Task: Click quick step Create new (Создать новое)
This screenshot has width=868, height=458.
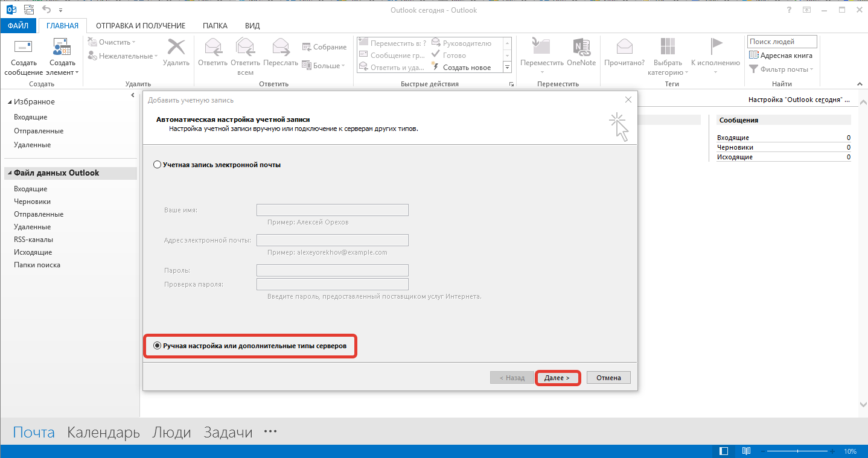Action: [461, 67]
